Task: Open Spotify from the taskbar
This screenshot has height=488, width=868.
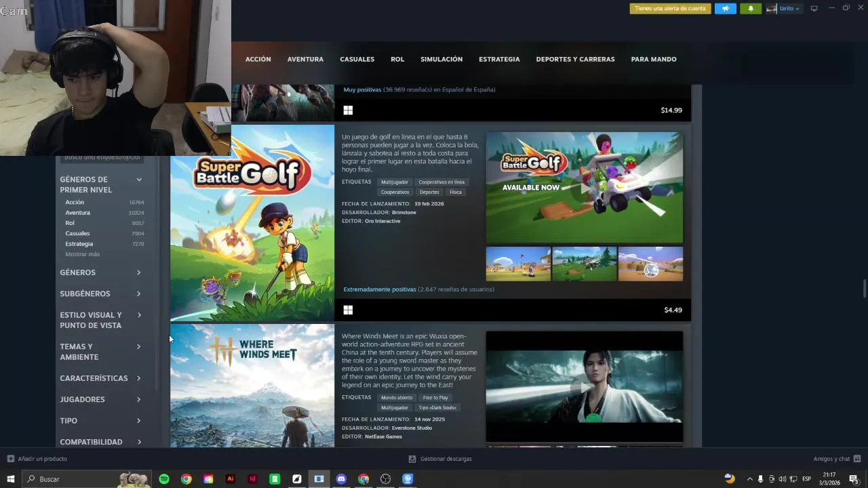Action: pyautogui.click(x=164, y=479)
